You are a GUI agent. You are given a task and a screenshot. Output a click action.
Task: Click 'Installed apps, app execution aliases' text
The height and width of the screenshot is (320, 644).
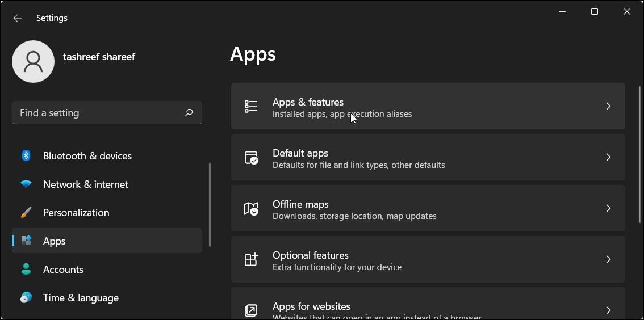click(342, 113)
